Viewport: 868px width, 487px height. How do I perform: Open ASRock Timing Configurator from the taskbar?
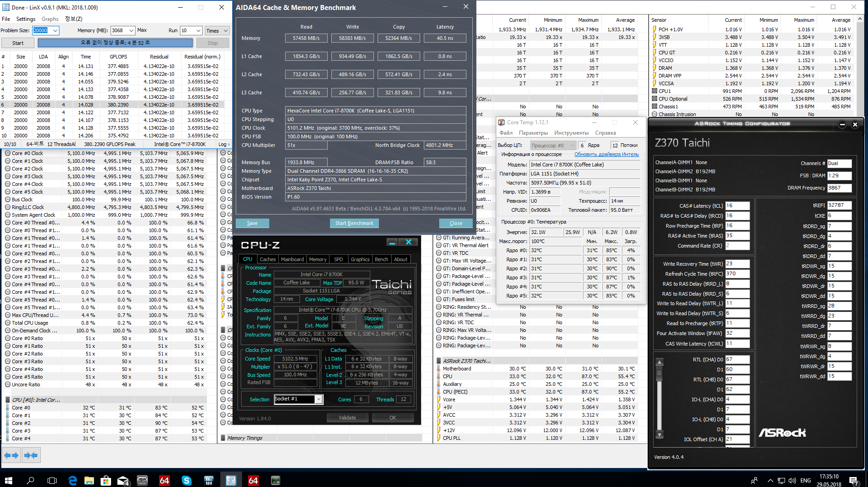pos(142,480)
